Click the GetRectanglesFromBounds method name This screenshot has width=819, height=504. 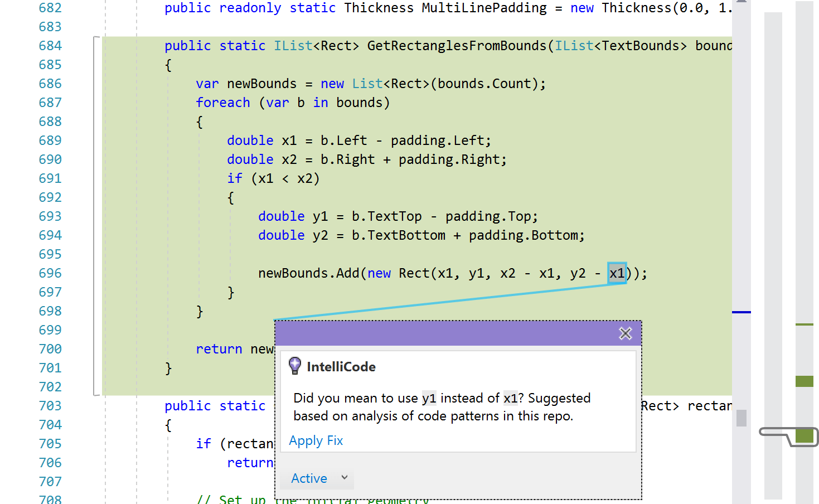click(x=457, y=46)
